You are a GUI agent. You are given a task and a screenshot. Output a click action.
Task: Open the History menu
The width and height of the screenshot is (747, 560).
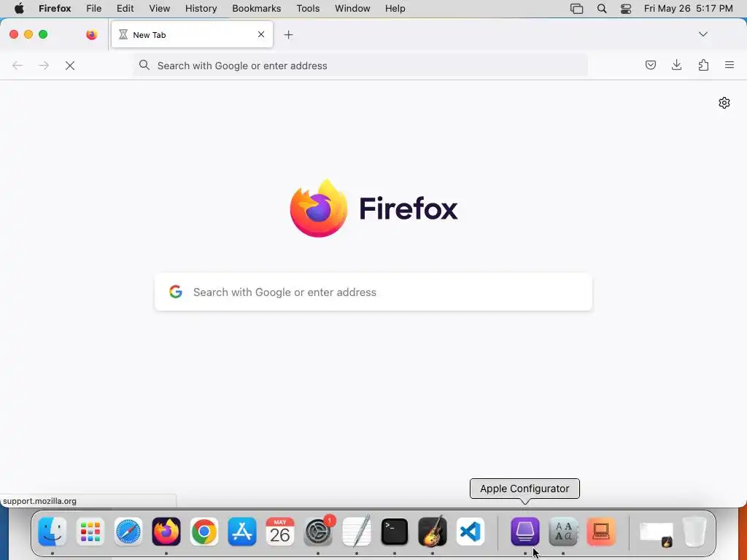(x=201, y=9)
